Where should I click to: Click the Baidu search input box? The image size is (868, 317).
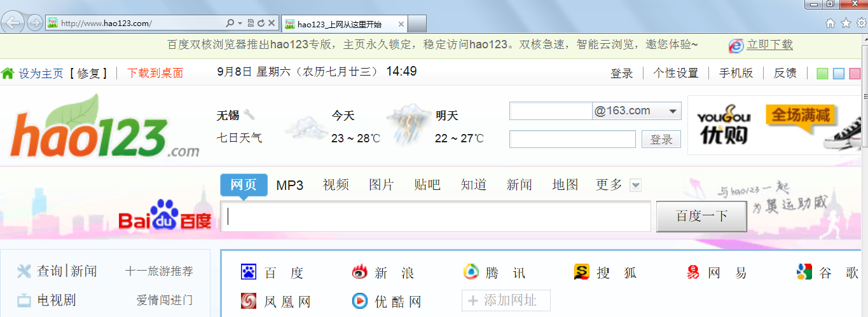[x=436, y=217]
